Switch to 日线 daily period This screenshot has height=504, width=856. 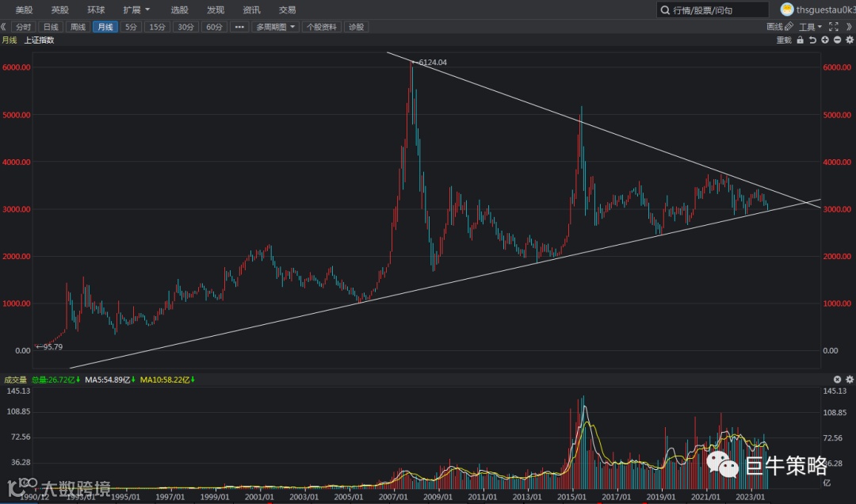click(51, 27)
